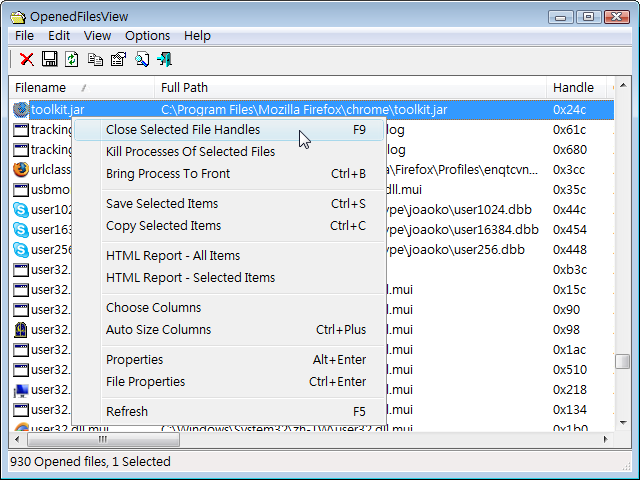640x480 pixels.
Task: Click the window icon in handle 0x134 row
Action: click(21, 409)
